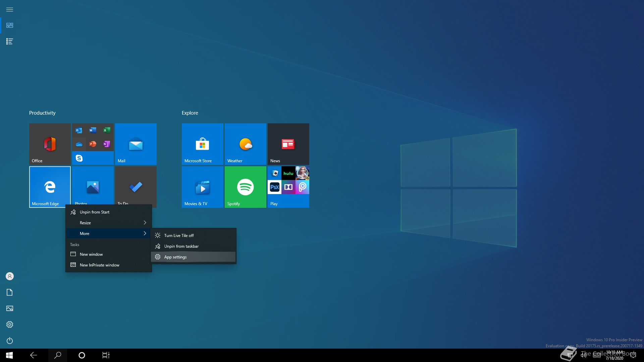The width and height of the screenshot is (644, 362).
Task: Open the Microsoft Edge tile
Action: [50, 187]
